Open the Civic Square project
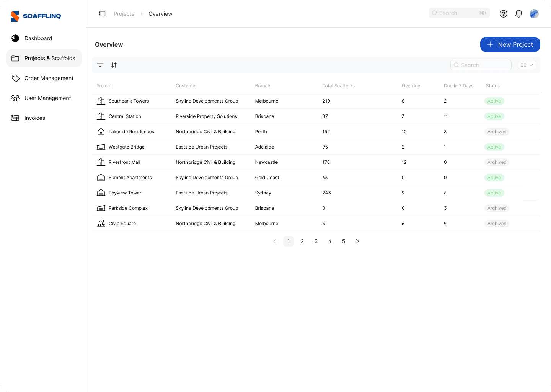Screen dimensions: 551x392 pos(122,224)
